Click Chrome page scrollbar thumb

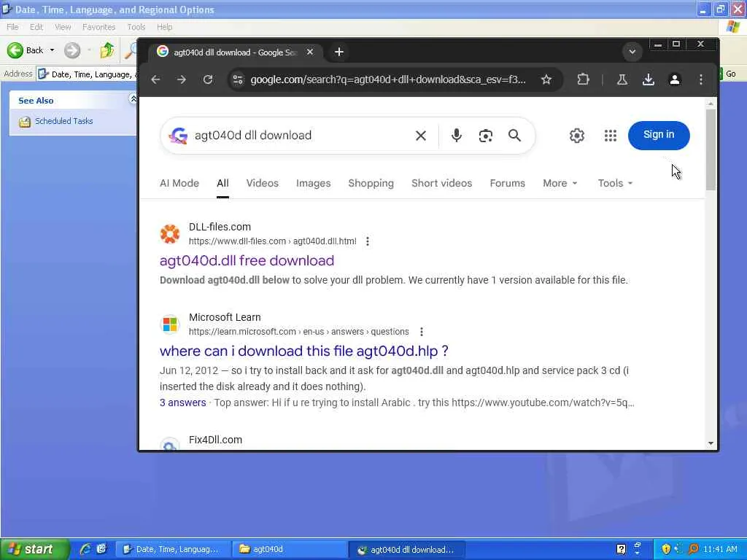coord(711,150)
